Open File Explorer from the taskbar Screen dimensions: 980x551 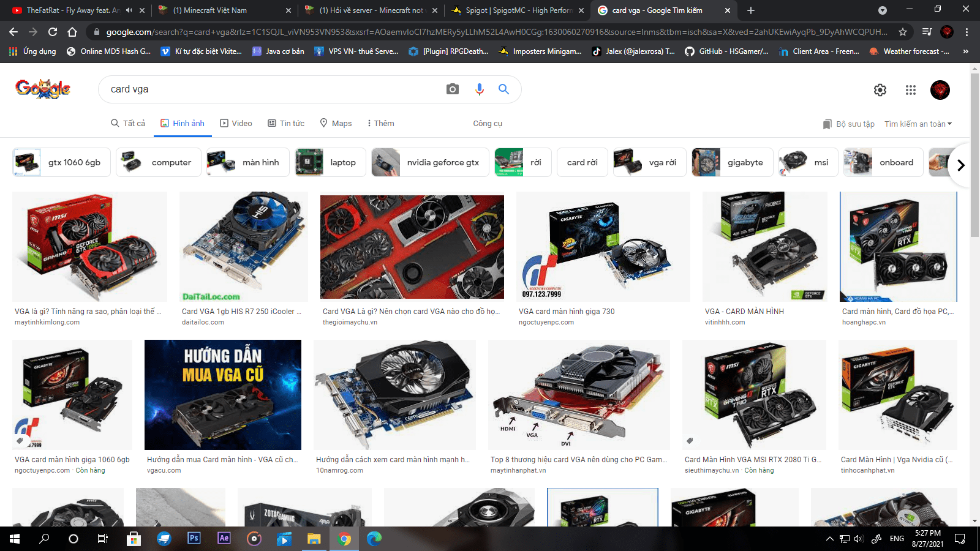(314, 539)
